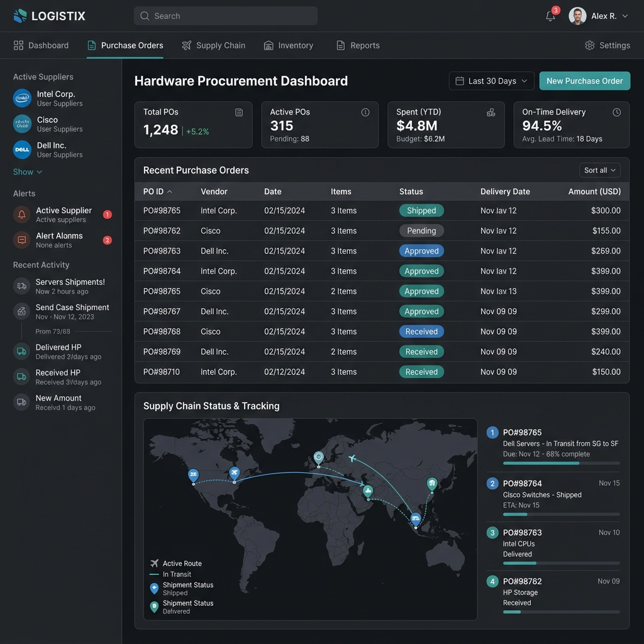Click the Active Route legend plane icon

click(x=154, y=563)
